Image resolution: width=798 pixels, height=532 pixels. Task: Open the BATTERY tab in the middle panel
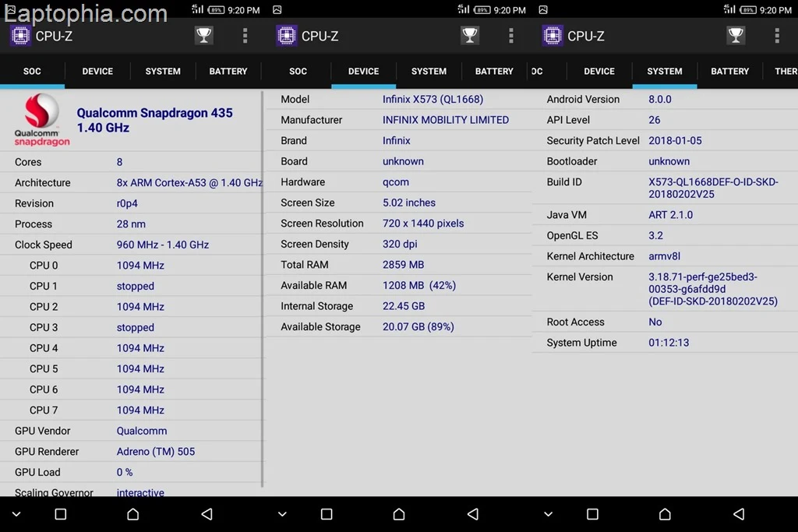494,71
